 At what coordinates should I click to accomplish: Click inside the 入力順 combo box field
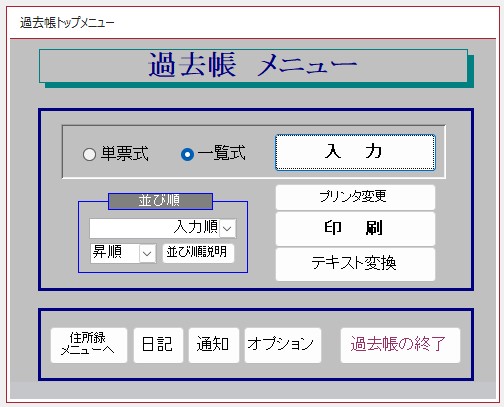tap(155, 228)
